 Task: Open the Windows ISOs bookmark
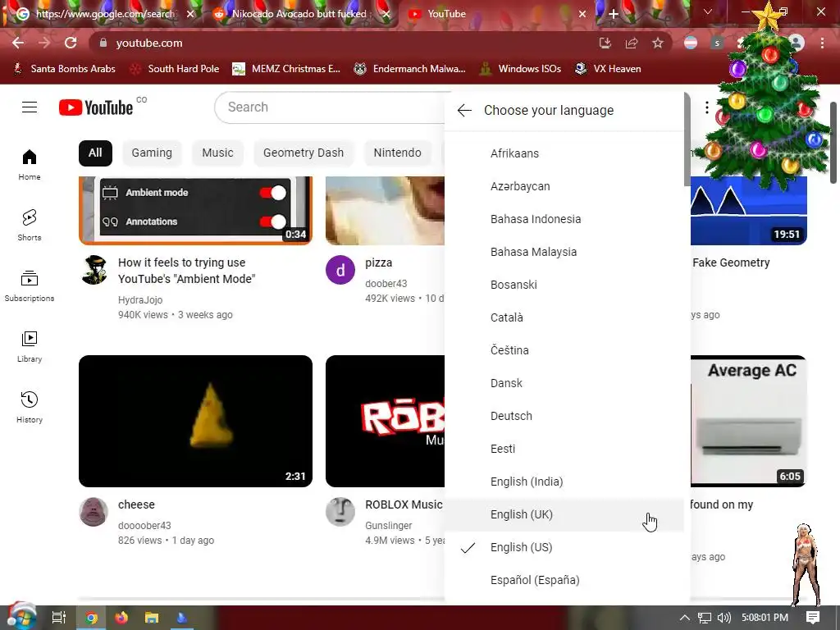[520, 69]
